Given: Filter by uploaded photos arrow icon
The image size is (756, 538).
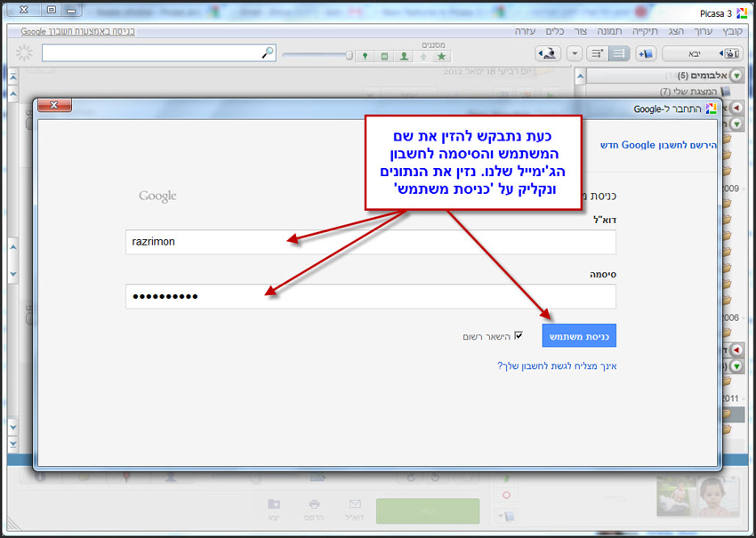Looking at the screenshot, I should 422,56.
